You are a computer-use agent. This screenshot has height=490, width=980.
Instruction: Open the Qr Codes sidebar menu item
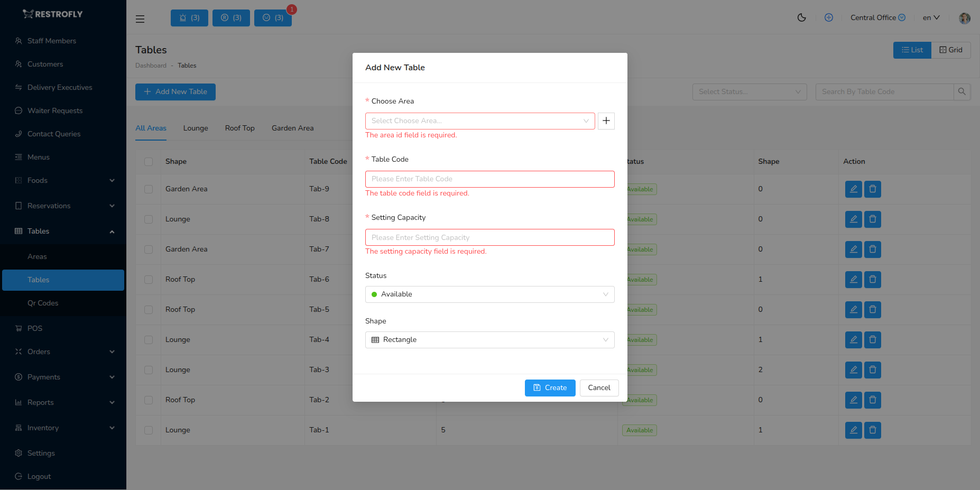[43, 303]
